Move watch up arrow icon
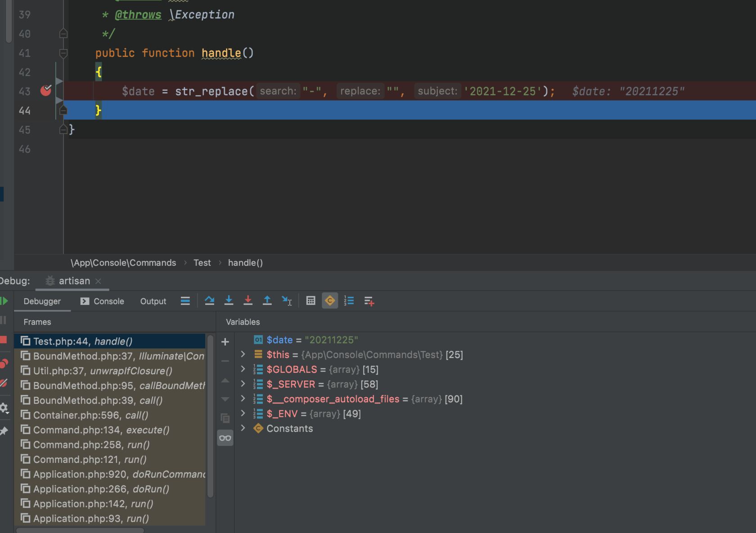This screenshot has width=756, height=533. (225, 381)
